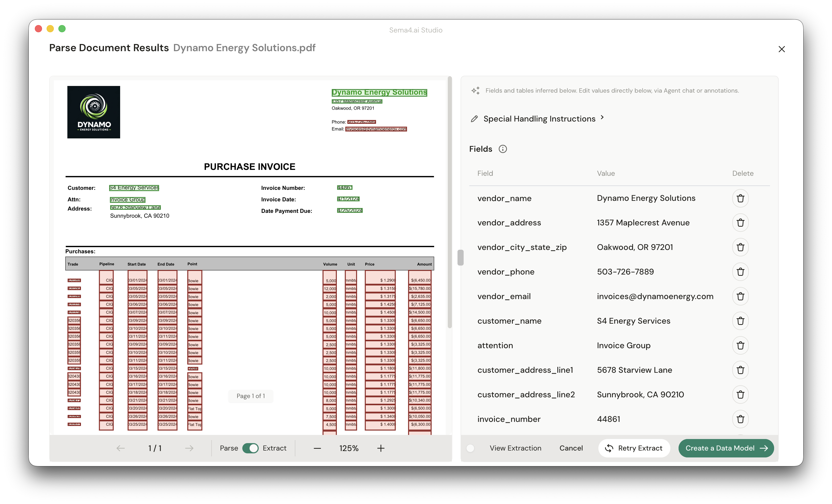Click the previous page arrow

tap(121, 448)
